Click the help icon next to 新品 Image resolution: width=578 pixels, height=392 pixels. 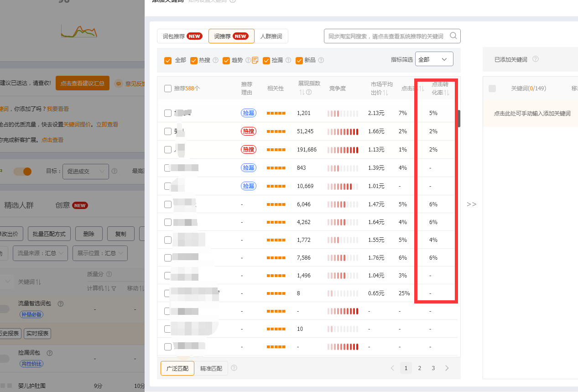pos(321,60)
